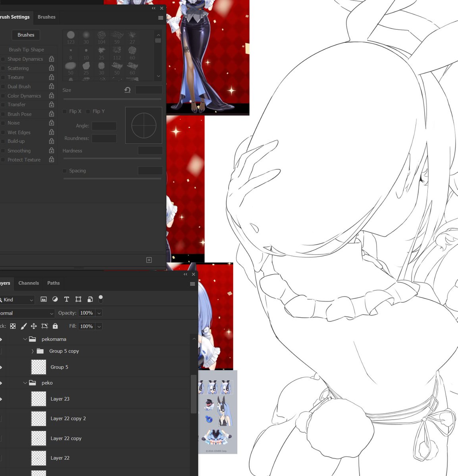Image resolution: width=458 pixels, height=476 pixels.
Task: Click the lock icon beside Noise
Action: pos(51,123)
